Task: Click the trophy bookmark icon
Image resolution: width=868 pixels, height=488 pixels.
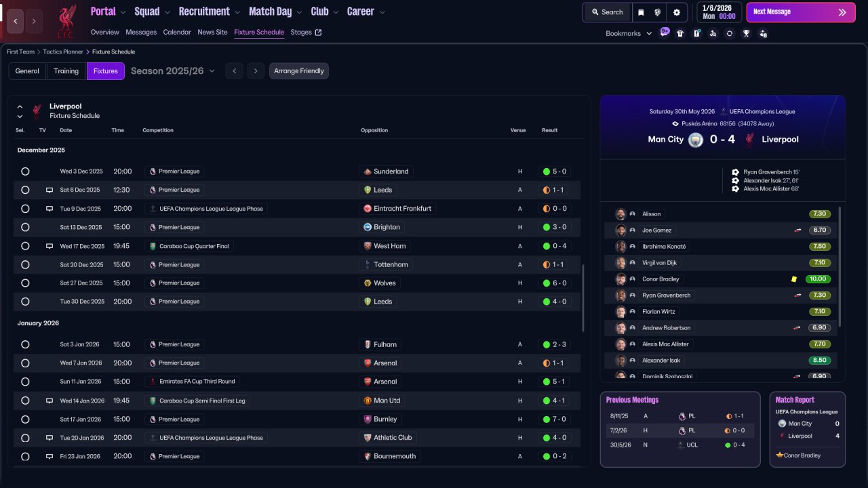Action: [x=747, y=33]
